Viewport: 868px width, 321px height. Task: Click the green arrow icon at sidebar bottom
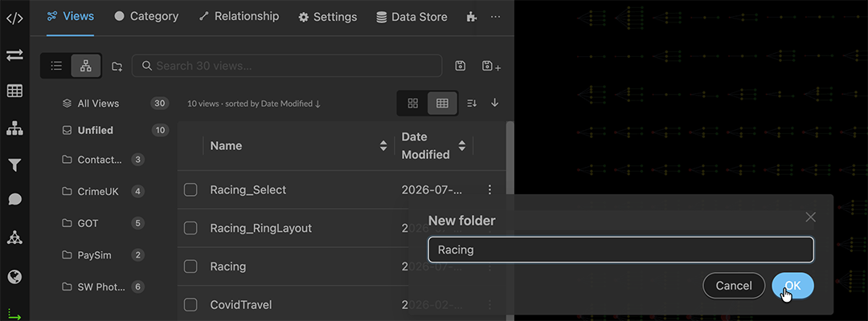pyautogui.click(x=14, y=315)
